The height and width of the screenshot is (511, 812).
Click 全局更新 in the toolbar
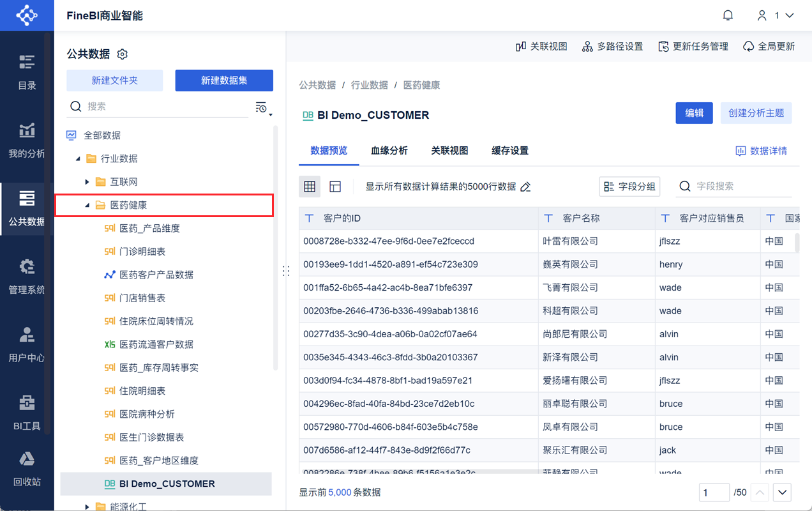click(769, 47)
